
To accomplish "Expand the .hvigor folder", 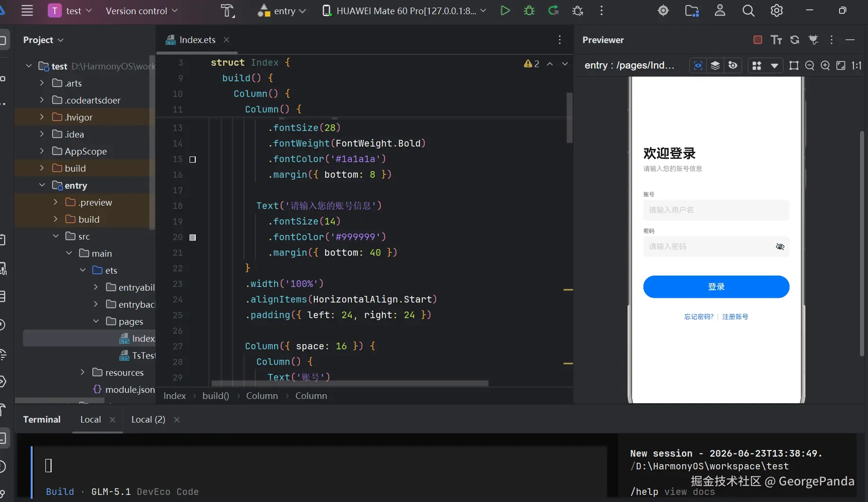I will tap(42, 117).
